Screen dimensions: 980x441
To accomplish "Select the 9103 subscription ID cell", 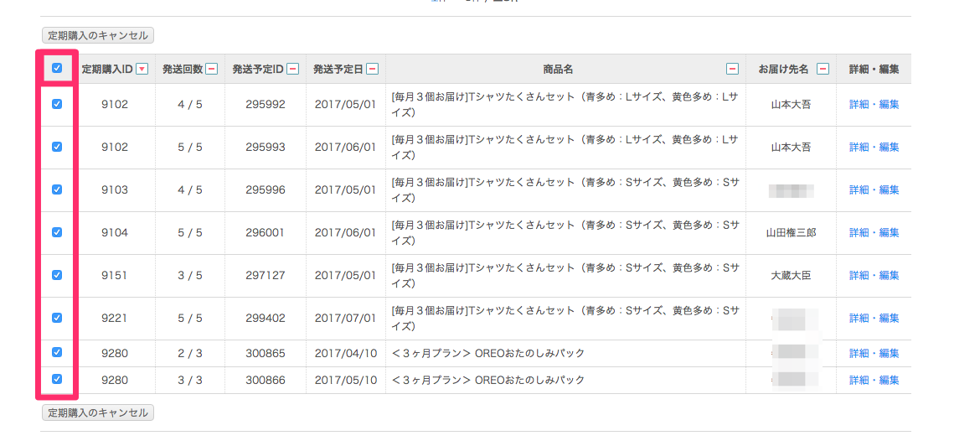I will (x=115, y=189).
